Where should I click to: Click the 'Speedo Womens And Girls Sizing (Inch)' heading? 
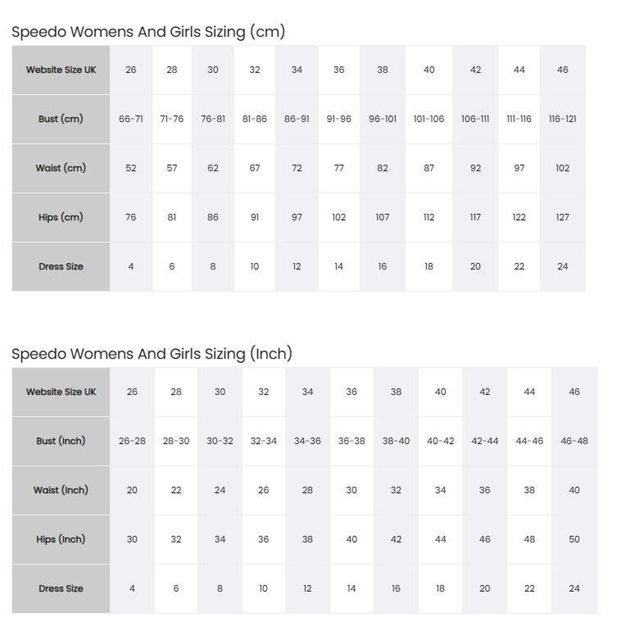[x=152, y=354]
